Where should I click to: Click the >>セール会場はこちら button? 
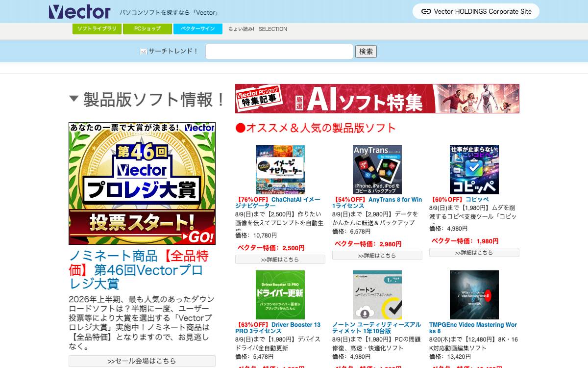point(142,361)
